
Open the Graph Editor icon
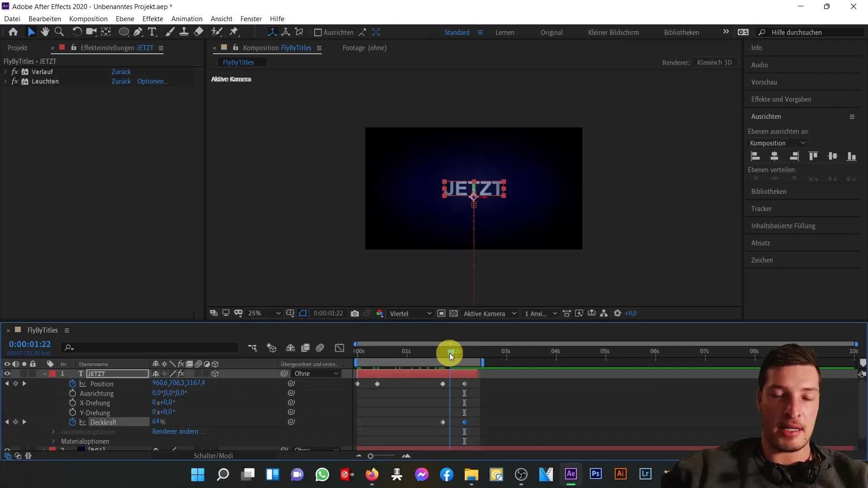[x=340, y=347]
